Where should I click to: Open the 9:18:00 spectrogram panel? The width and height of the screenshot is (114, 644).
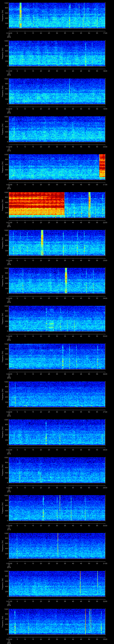pyautogui.click(x=57, y=91)
